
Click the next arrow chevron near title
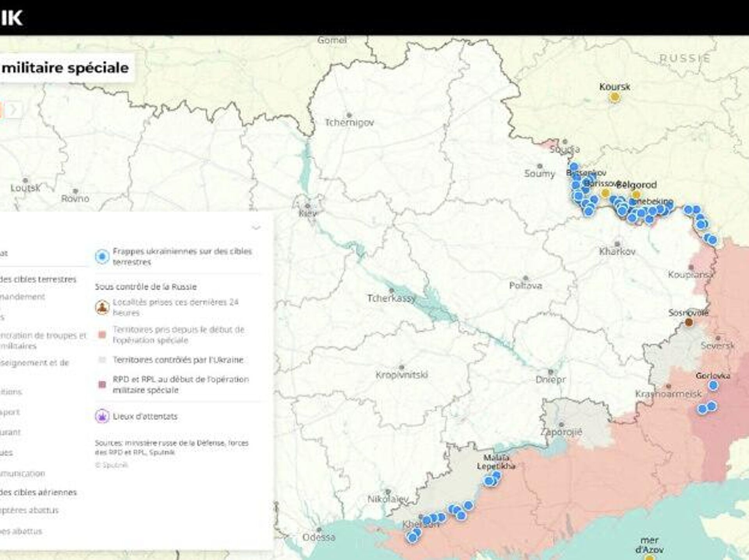[x=14, y=110]
